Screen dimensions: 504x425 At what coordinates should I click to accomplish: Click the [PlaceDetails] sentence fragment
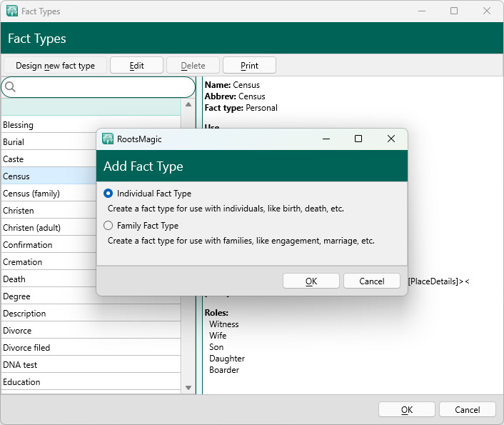tap(438, 281)
